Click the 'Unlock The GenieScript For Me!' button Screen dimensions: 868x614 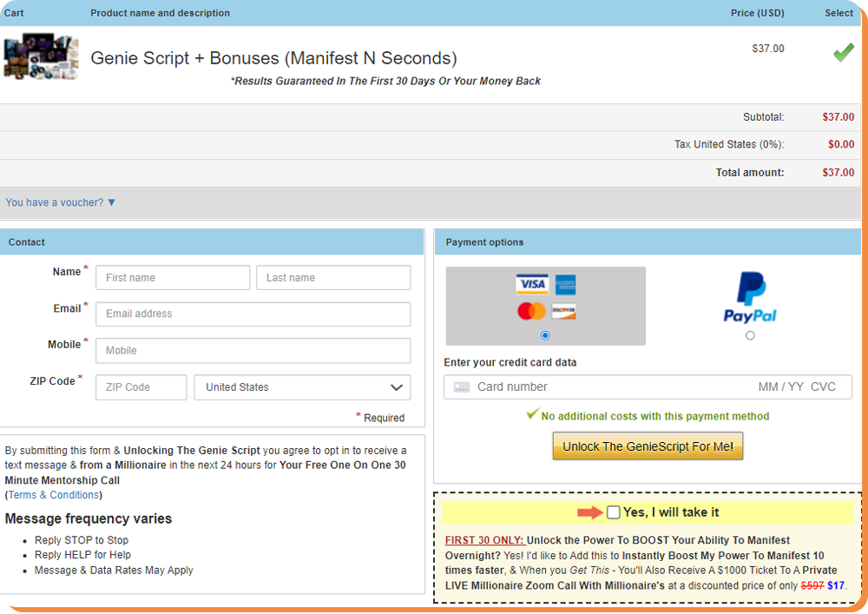click(648, 446)
